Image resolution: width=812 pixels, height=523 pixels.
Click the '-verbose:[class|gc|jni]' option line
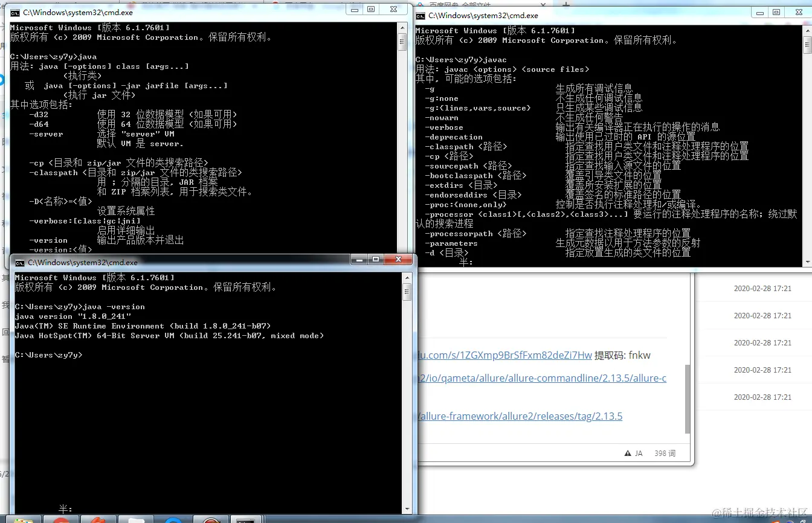85,221
